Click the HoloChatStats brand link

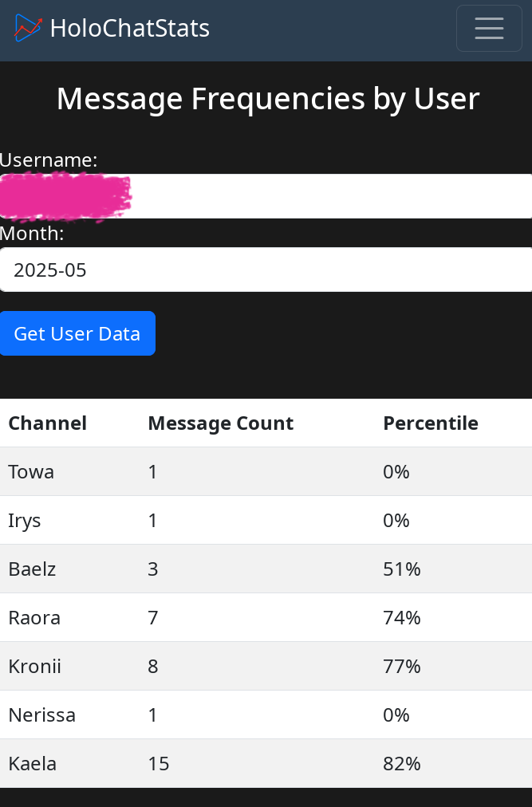pos(129,28)
